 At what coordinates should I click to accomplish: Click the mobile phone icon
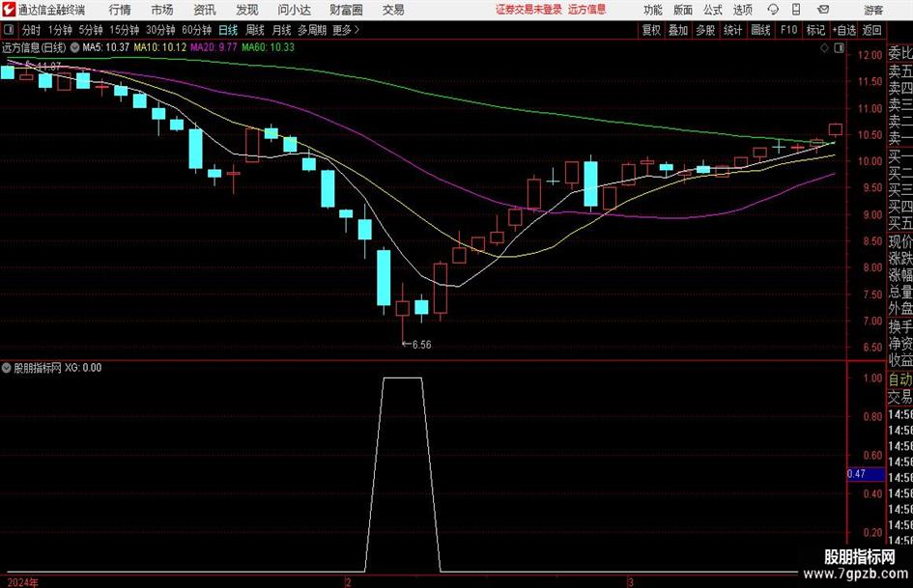pos(796,10)
